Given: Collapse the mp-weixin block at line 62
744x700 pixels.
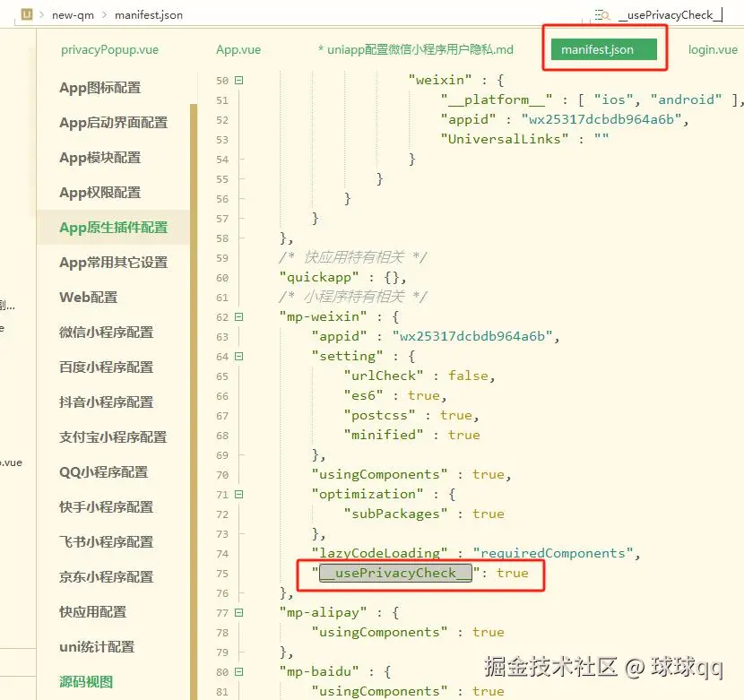Looking at the screenshot, I should [239, 316].
